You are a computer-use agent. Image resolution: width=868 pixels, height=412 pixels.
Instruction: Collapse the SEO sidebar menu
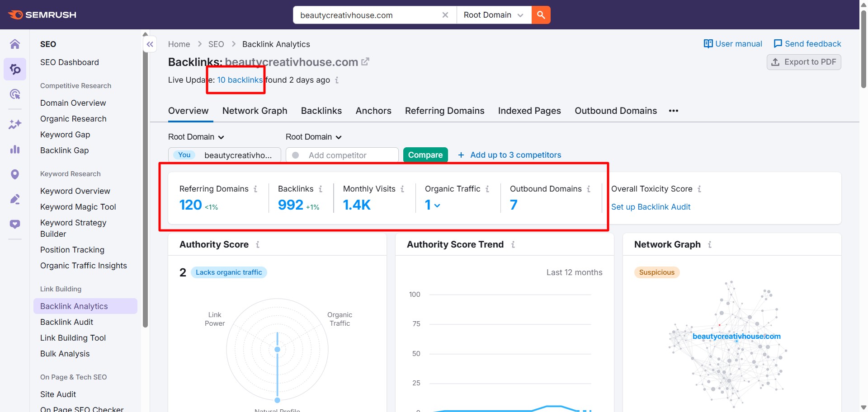point(150,44)
